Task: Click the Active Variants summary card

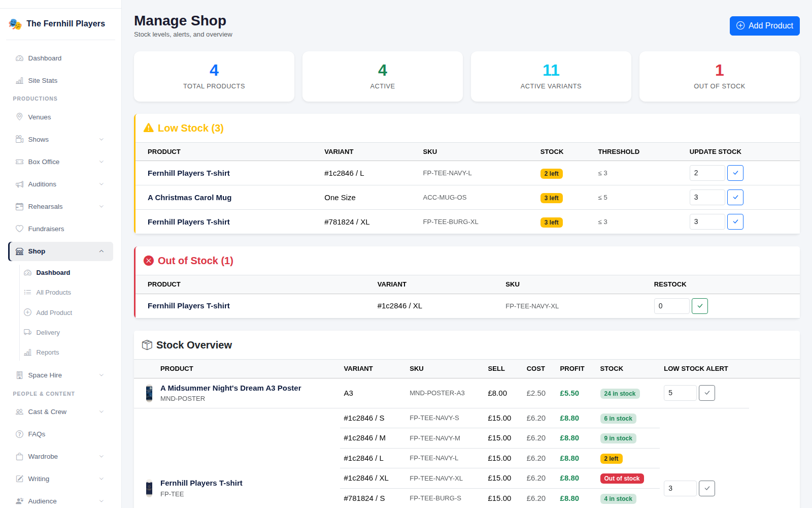Action: pos(551,77)
